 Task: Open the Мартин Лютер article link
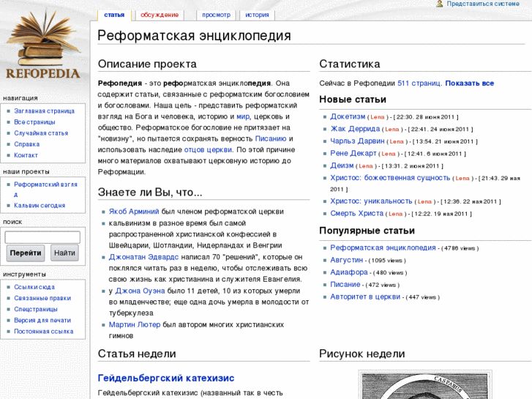(x=135, y=324)
